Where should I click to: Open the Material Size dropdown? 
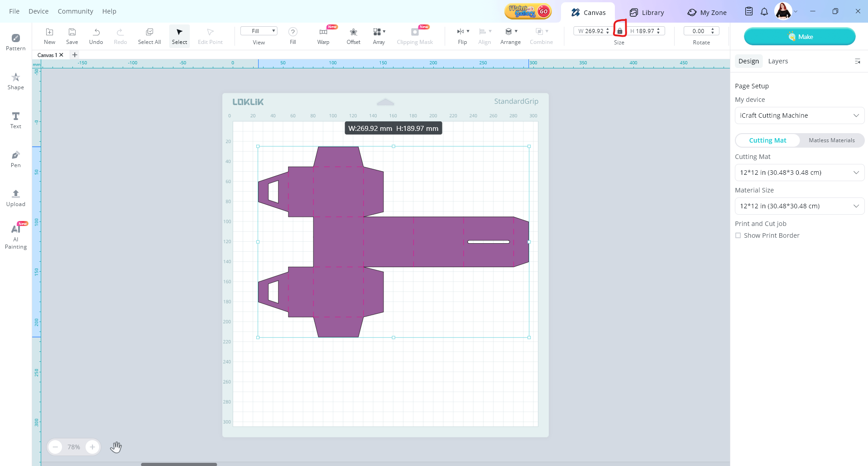(799, 206)
